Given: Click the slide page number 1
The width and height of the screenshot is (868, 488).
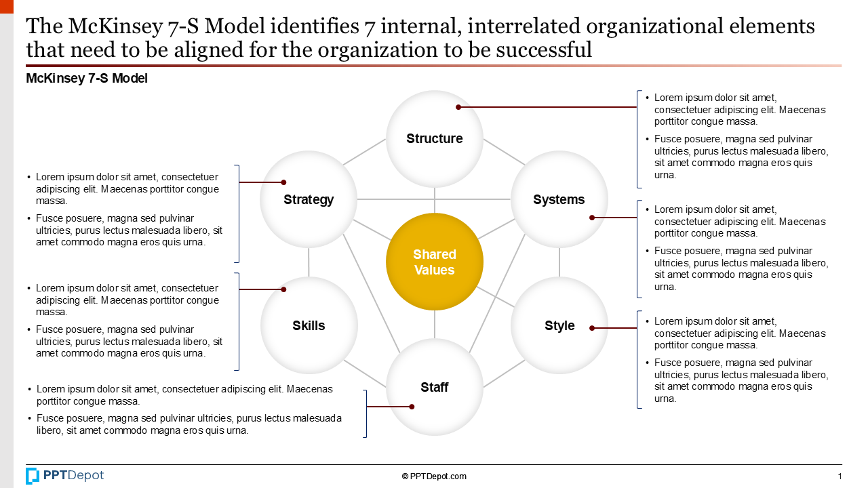Looking at the screenshot, I should click(x=840, y=476).
